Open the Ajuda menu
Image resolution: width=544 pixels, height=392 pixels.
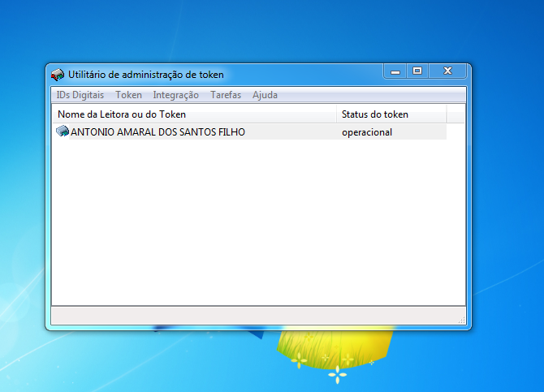click(x=265, y=95)
